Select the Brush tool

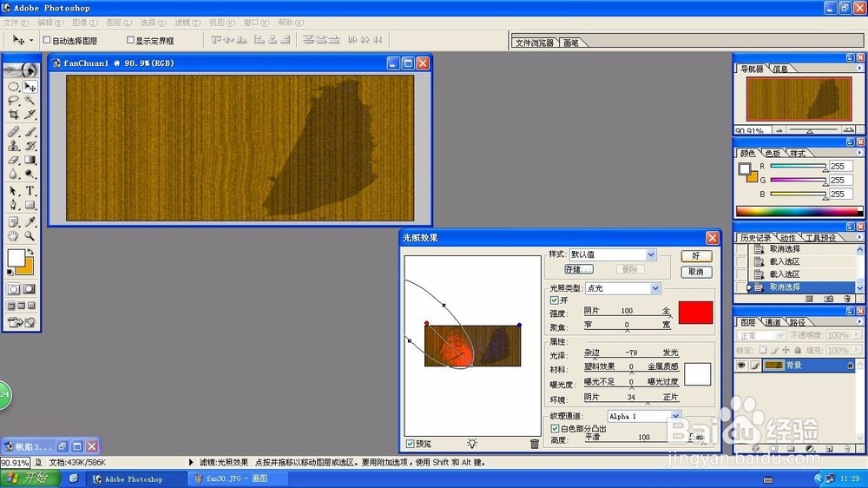30,132
